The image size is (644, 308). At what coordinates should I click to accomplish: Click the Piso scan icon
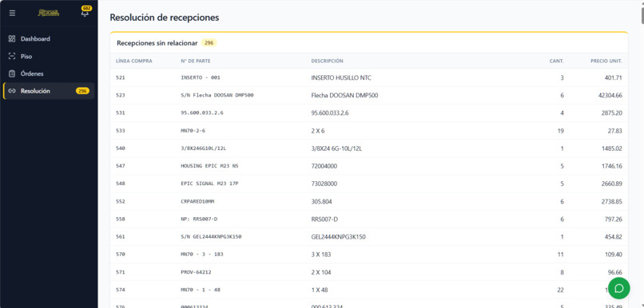(12, 56)
